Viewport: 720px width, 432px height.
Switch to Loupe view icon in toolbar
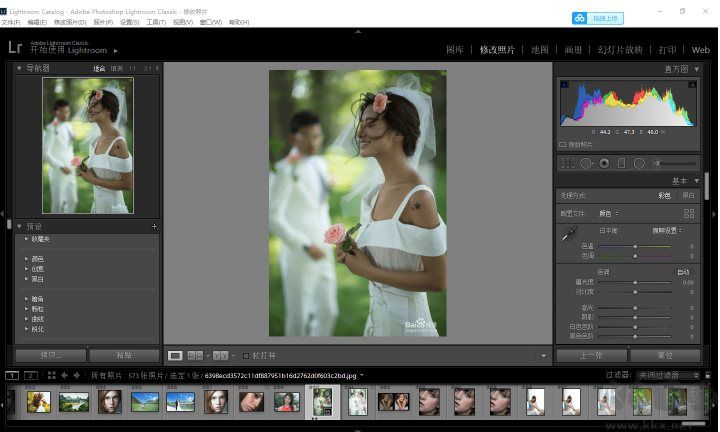click(x=175, y=355)
